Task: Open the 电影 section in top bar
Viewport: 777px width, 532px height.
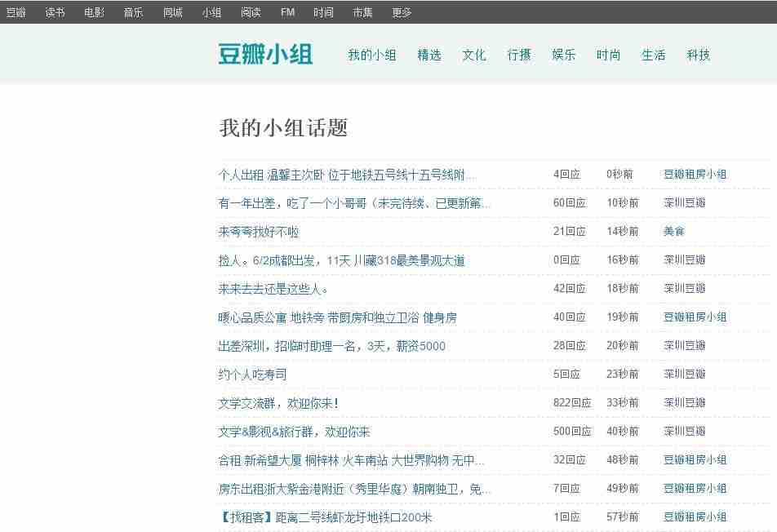Action: [x=92, y=12]
